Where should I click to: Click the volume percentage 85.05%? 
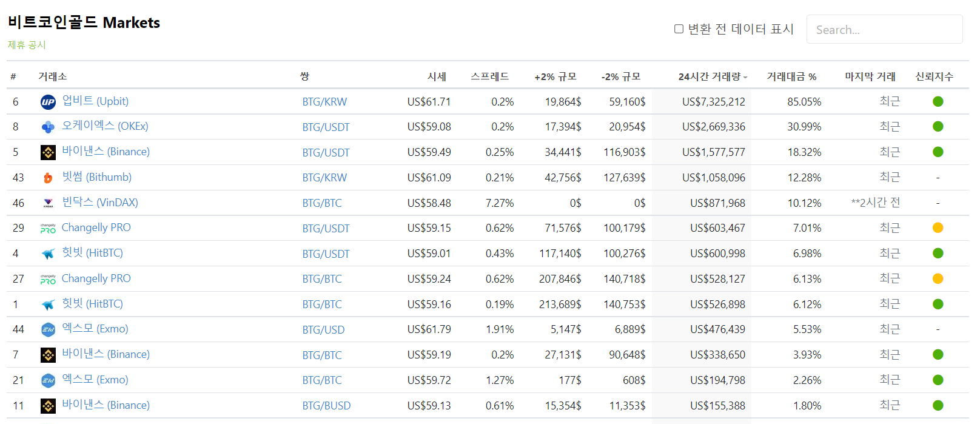coord(804,102)
